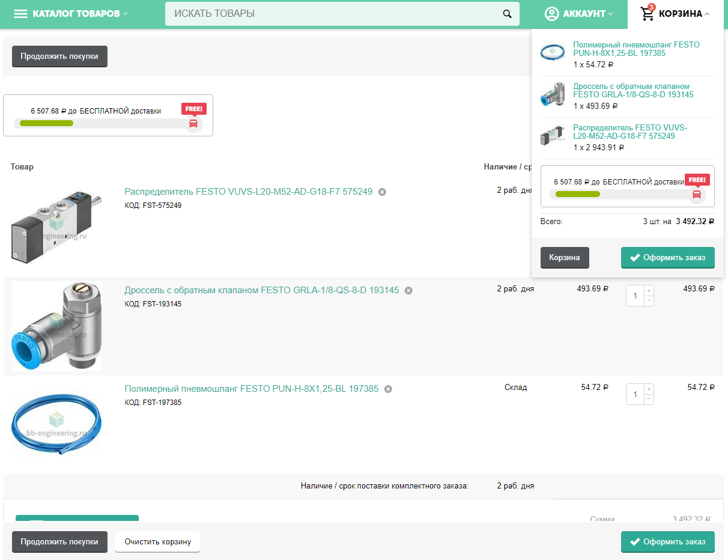Decrease quantity of Полимерный пневмошланг item
728x560 pixels.
tap(649, 399)
